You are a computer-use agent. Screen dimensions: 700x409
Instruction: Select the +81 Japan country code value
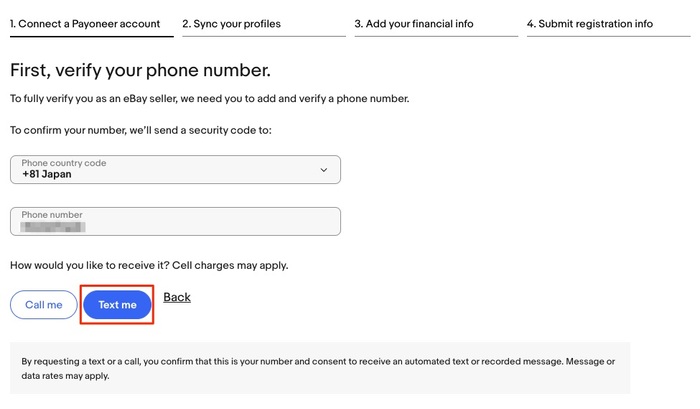(47, 174)
